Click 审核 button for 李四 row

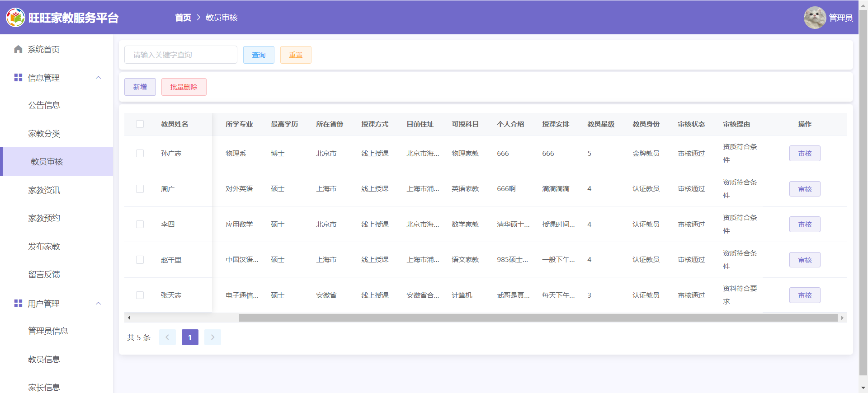point(805,225)
